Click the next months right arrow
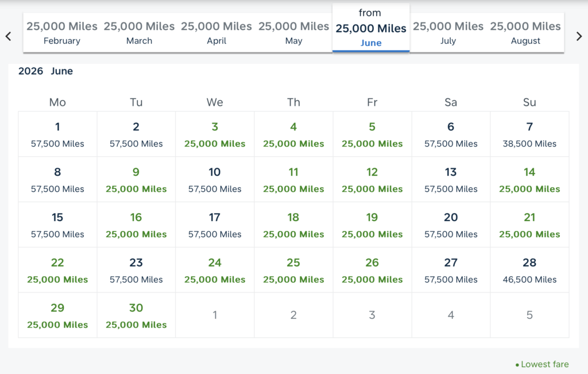Screen dimensions: 588x374 tap(579, 36)
